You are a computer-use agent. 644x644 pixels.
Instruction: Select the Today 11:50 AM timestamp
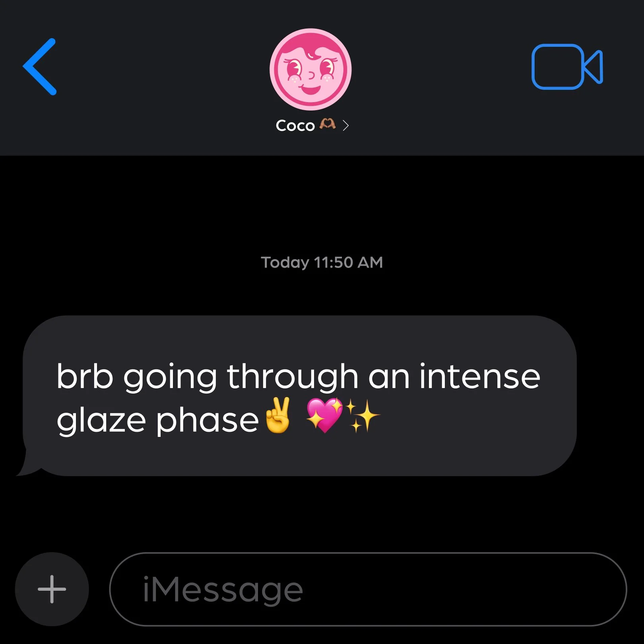point(322,262)
